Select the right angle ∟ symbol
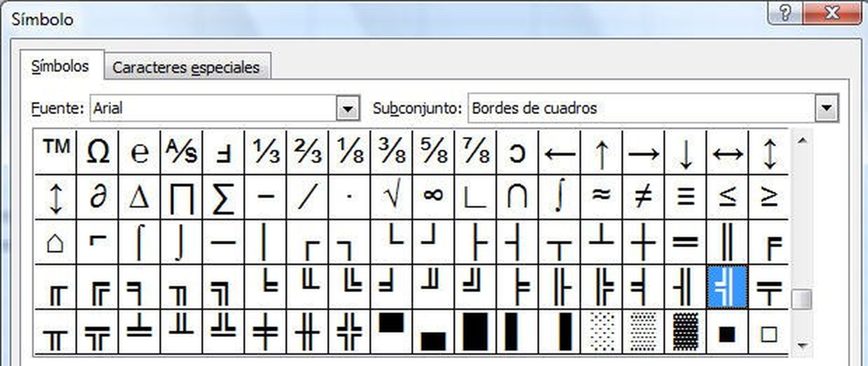Screen dimensions: 868x366 tap(475, 197)
